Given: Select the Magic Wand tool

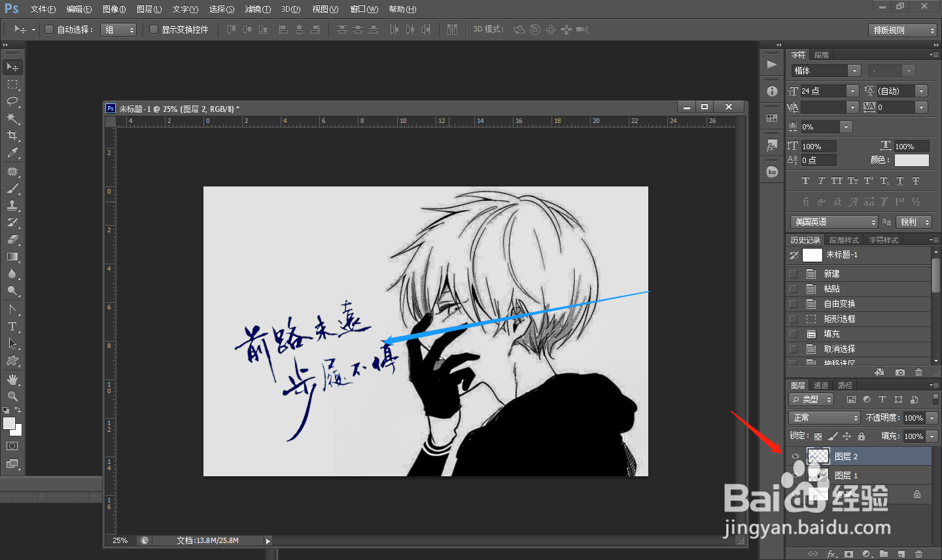Looking at the screenshot, I should (x=12, y=118).
